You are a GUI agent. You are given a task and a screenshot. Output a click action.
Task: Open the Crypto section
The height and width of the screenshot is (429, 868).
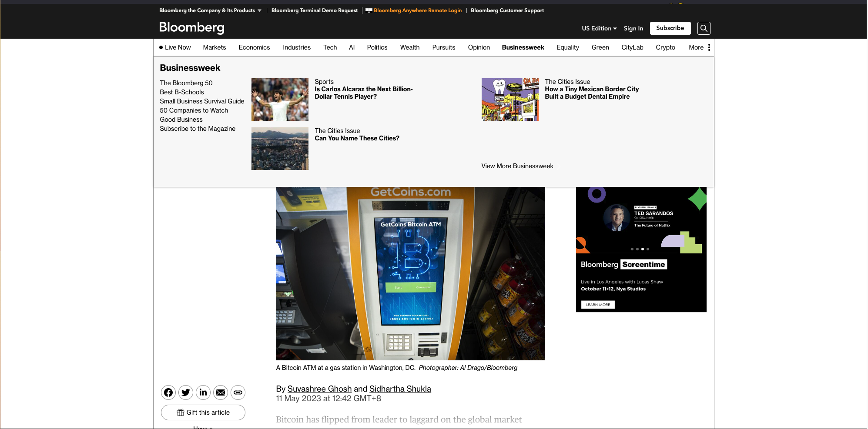click(x=666, y=47)
